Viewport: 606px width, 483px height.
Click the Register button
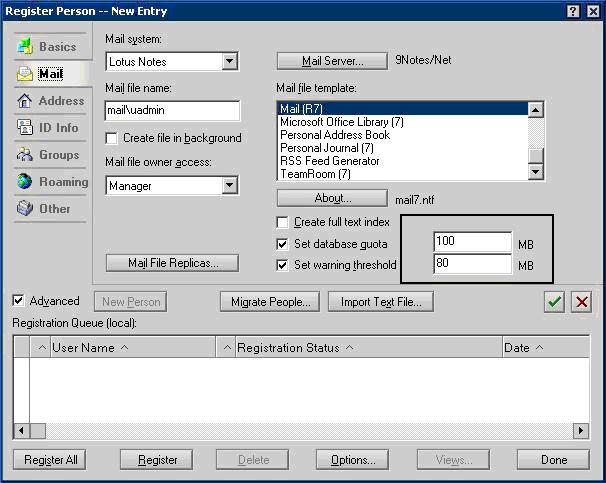[x=157, y=460]
